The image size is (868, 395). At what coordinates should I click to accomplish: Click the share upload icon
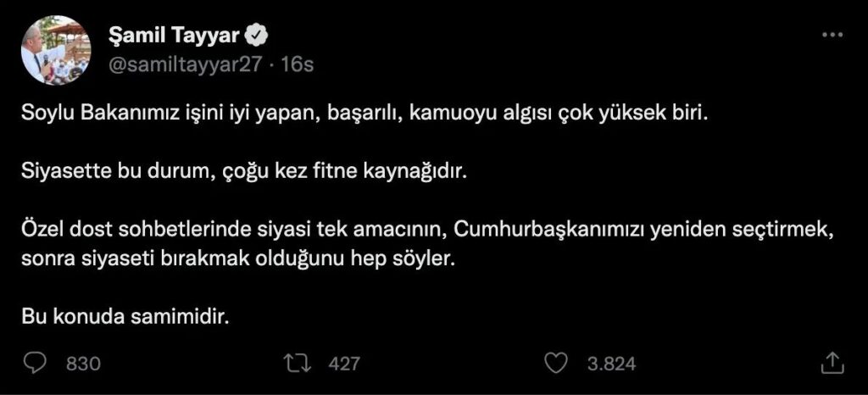click(x=832, y=363)
